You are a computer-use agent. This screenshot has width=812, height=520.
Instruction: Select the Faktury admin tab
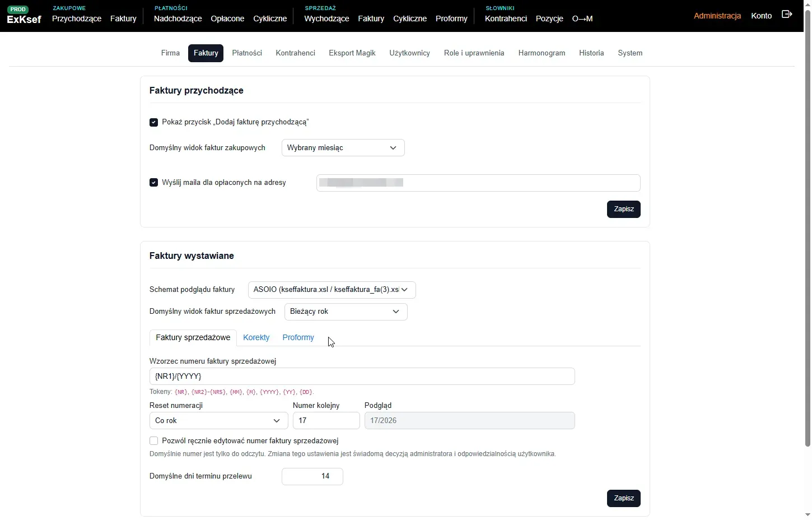click(206, 53)
